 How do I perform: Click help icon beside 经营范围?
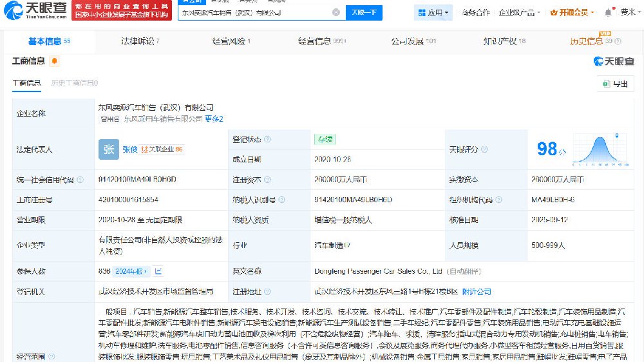[52, 357]
